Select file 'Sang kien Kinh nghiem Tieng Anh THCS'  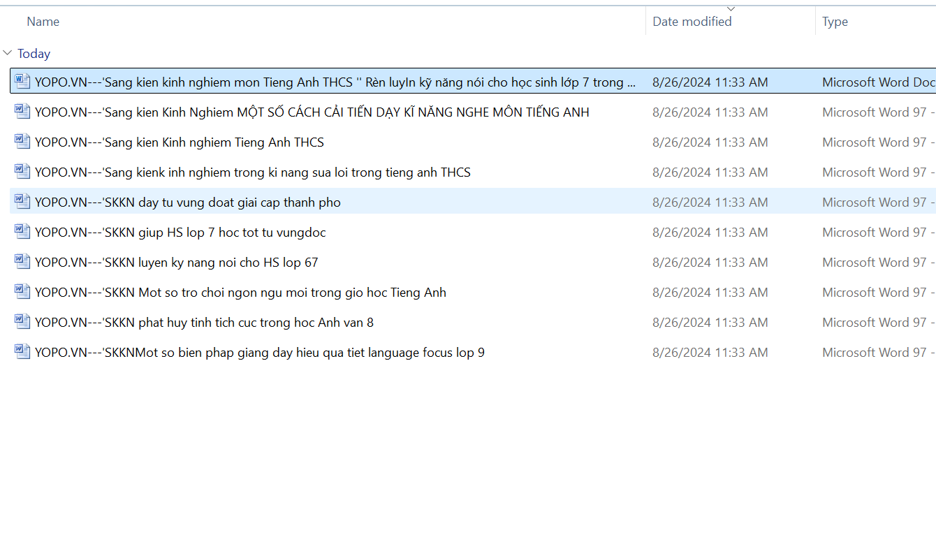[180, 142]
